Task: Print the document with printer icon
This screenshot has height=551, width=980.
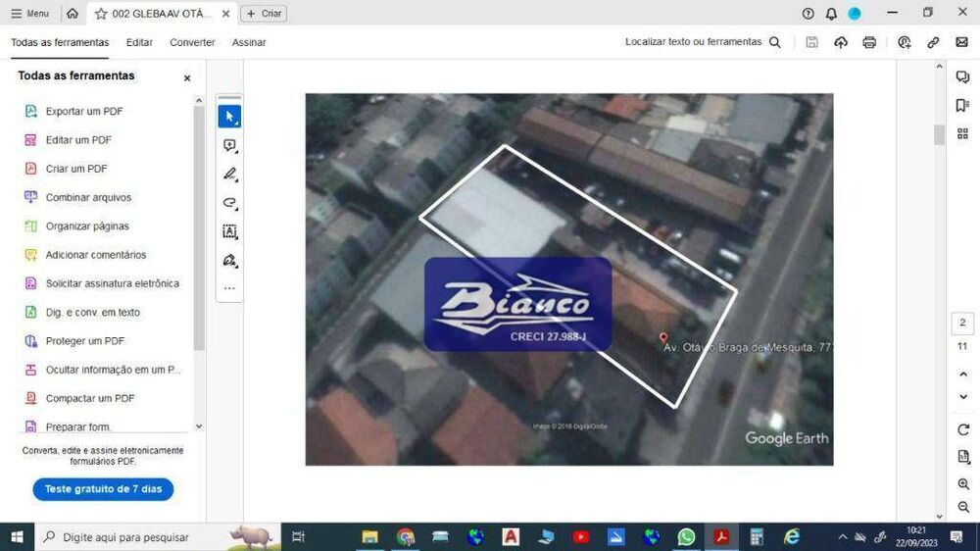Action: point(868,42)
